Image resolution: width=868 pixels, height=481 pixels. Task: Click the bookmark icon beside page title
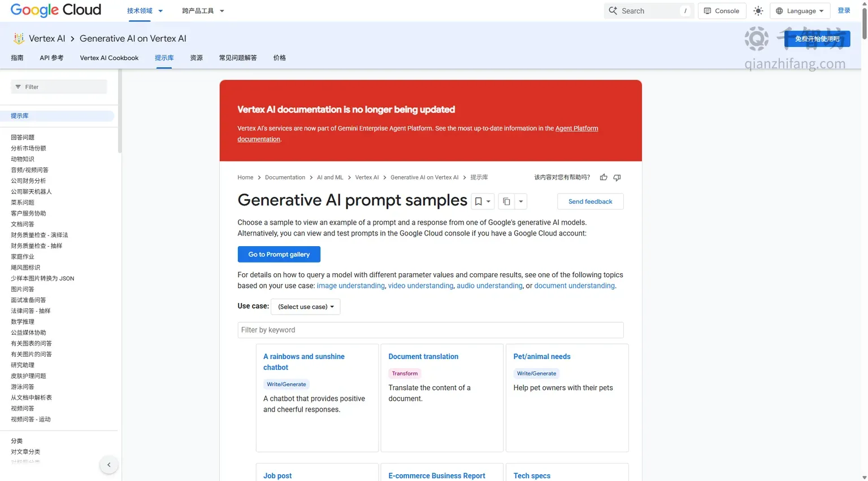coord(478,202)
